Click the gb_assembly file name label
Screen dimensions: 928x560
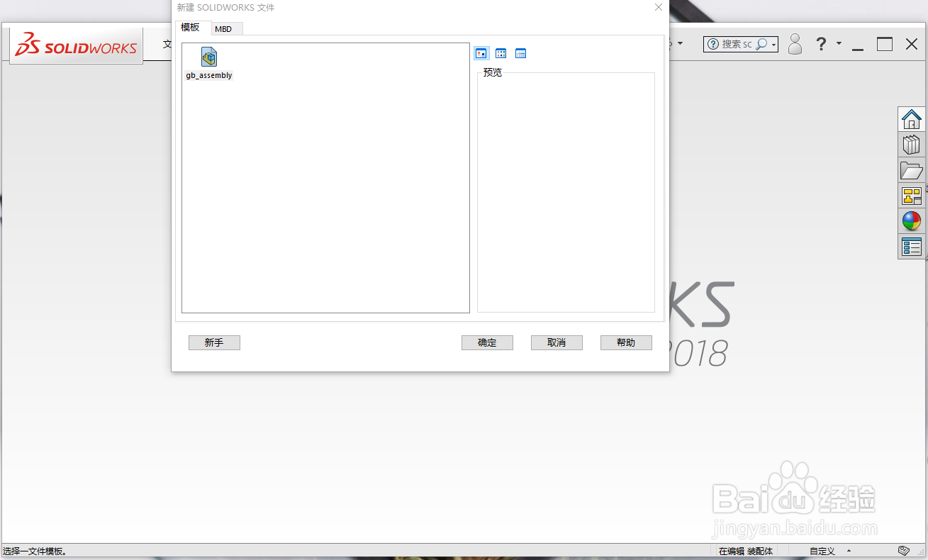pyautogui.click(x=209, y=75)
